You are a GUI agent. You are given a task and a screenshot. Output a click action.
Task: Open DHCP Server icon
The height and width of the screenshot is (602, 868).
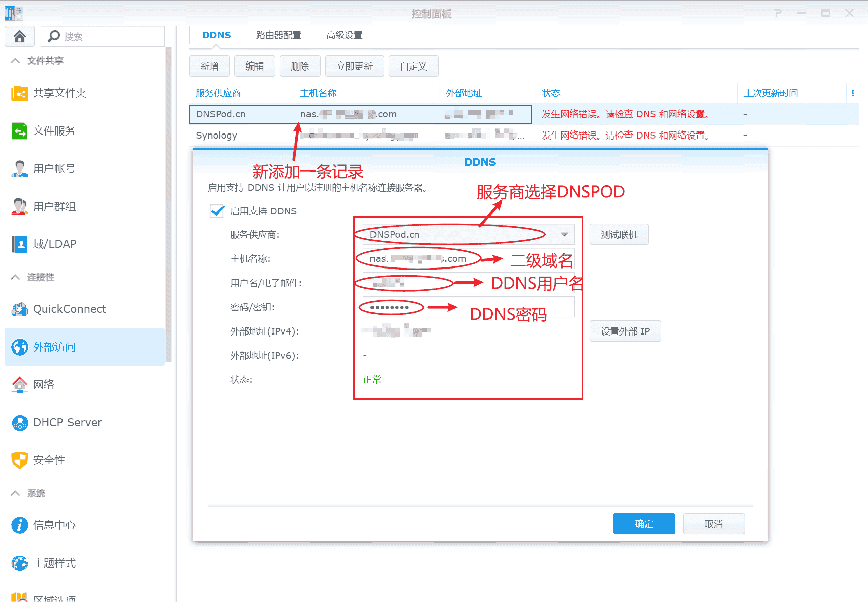tap(20, 423)
